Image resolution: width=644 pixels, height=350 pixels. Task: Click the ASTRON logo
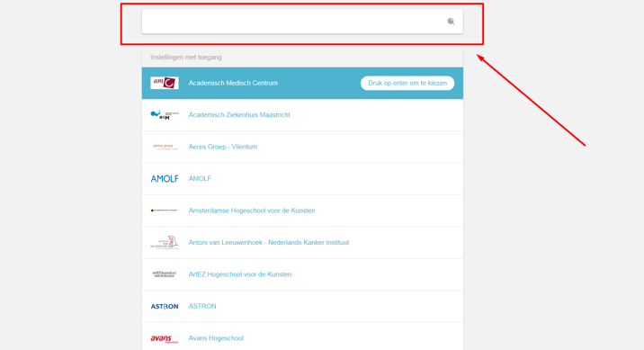pyautogui.click(x=165, y=306)
